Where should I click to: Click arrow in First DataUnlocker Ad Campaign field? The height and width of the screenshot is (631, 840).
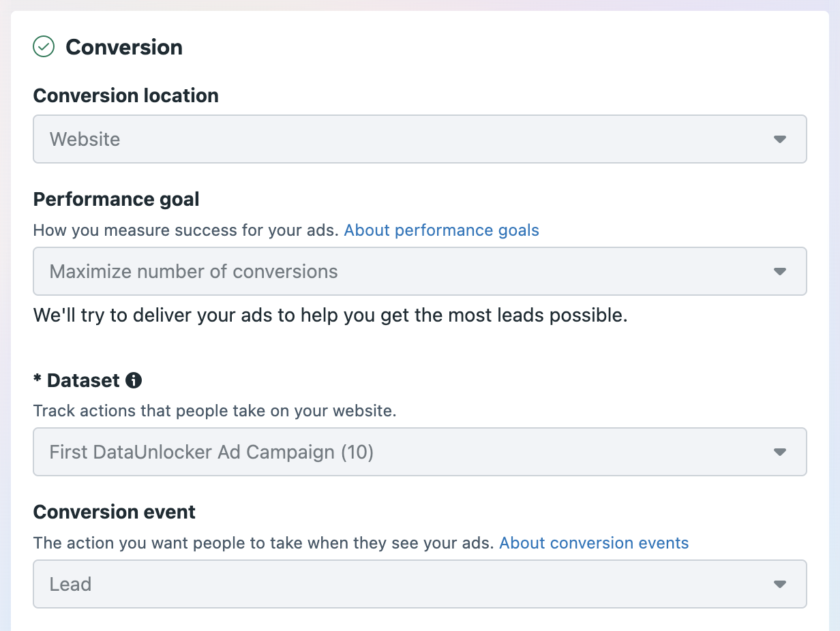(780, 452)
